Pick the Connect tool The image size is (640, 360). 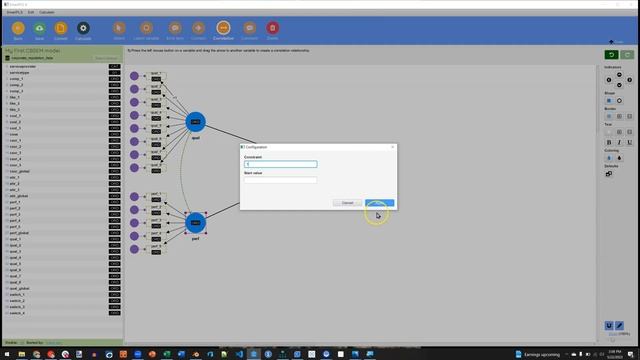pos(198,28)
